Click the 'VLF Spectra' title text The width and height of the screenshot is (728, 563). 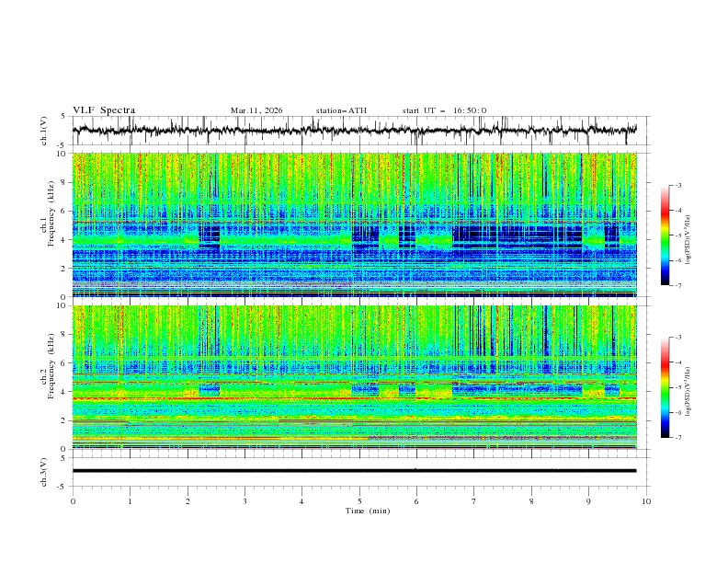pos(104,110)
